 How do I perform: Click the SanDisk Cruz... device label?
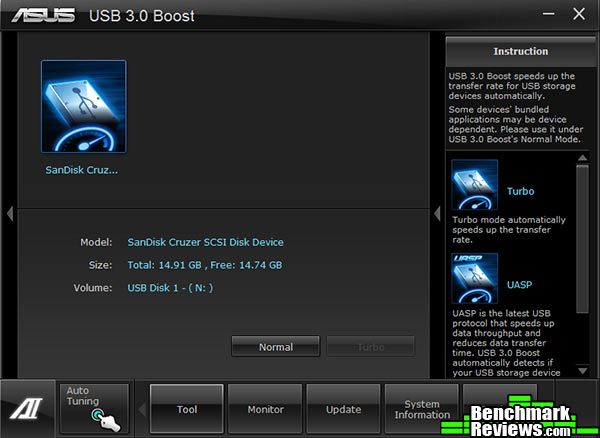point(82,170)
